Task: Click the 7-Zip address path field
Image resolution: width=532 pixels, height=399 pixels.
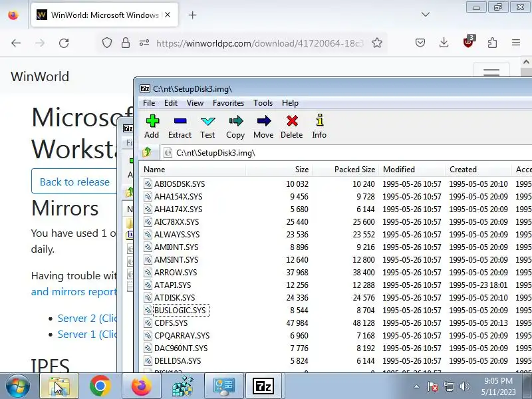Action: coord(346,153)
